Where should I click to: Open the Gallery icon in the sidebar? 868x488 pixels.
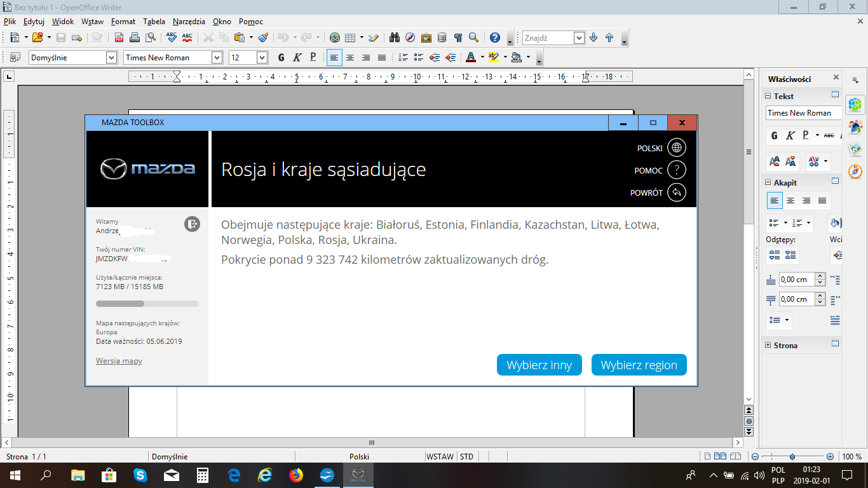click(x=855, y=149)
